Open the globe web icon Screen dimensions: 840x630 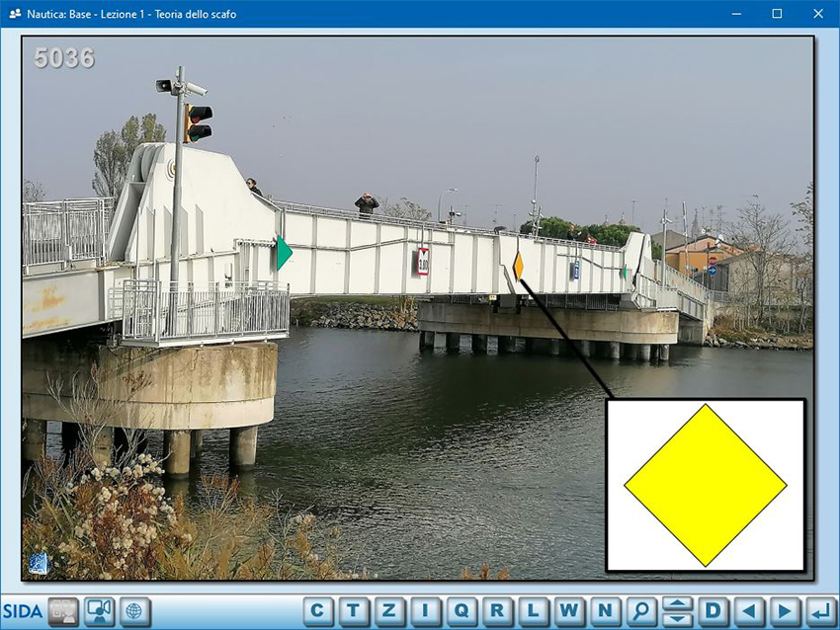click(134, 611)
